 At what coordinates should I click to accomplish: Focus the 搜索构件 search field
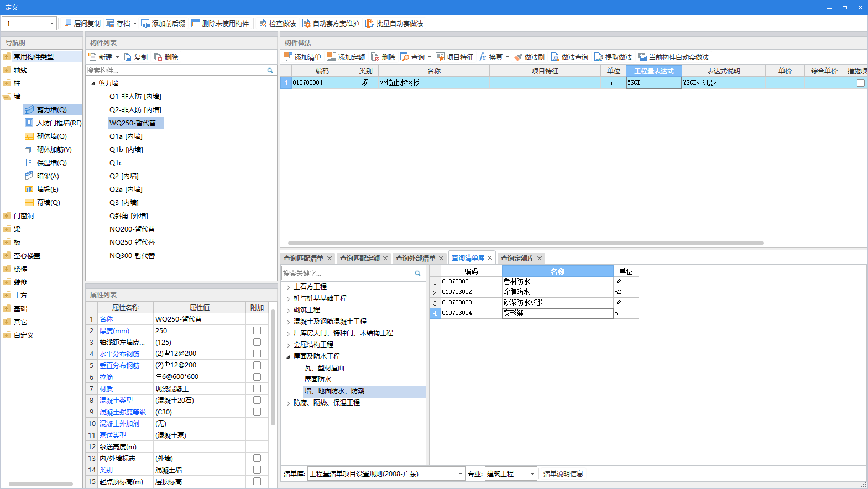click(176, 70)
